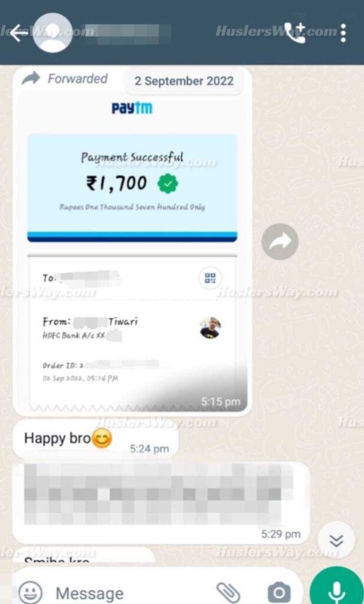Tap the green verified checkmark next to ₹1,700
Image resolution: width=364 pixels, height=604 pixels.
click(x=168, y=183)
